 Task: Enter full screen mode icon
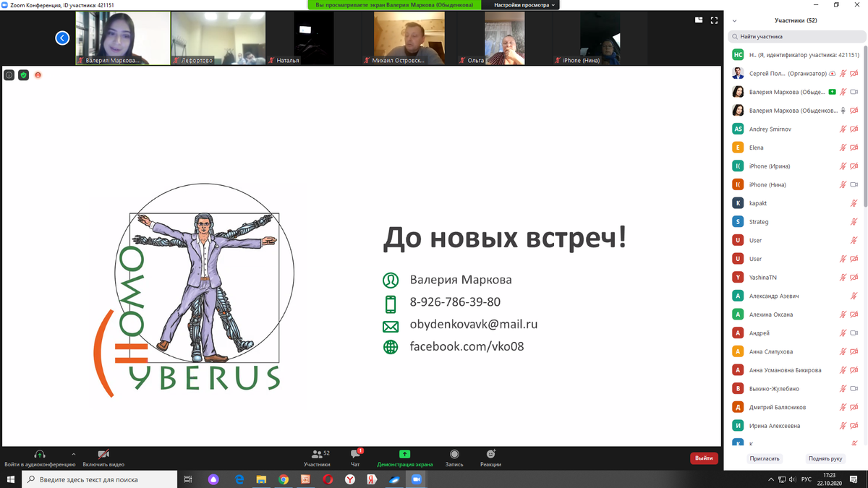(x=715, y=20)
